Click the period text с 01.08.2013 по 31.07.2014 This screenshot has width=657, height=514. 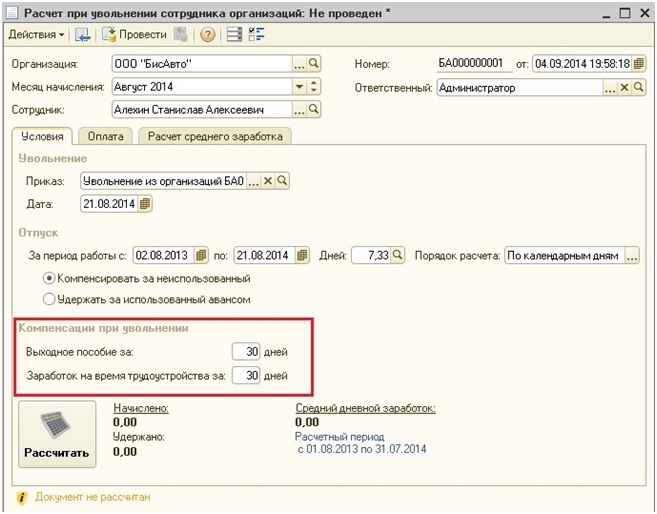click(362, 449)
